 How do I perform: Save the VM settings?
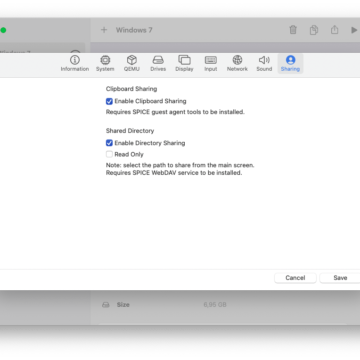click(x=340, y=278)
